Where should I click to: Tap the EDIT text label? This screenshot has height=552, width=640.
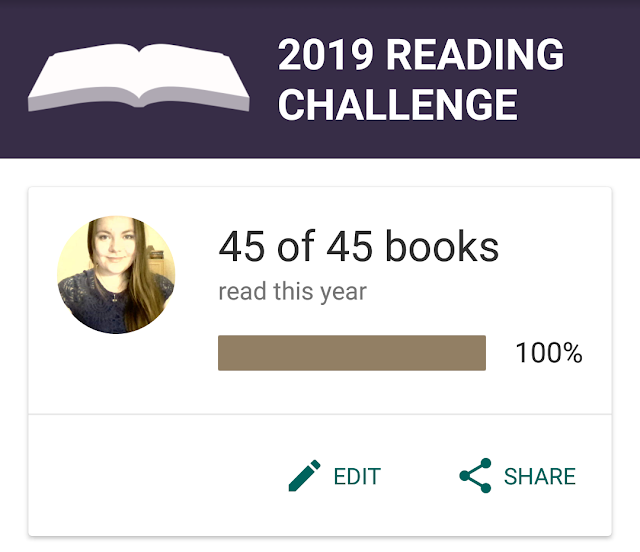357,476
